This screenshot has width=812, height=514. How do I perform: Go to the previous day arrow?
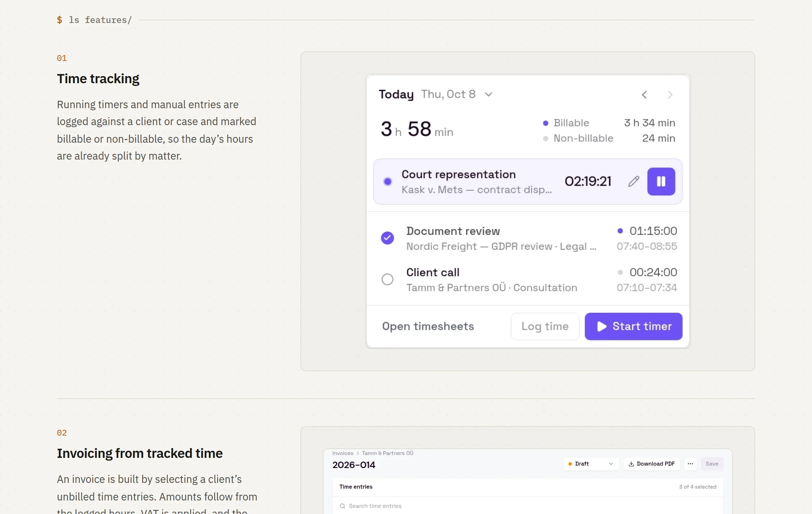pyautogui.click(x=644, y=95)
